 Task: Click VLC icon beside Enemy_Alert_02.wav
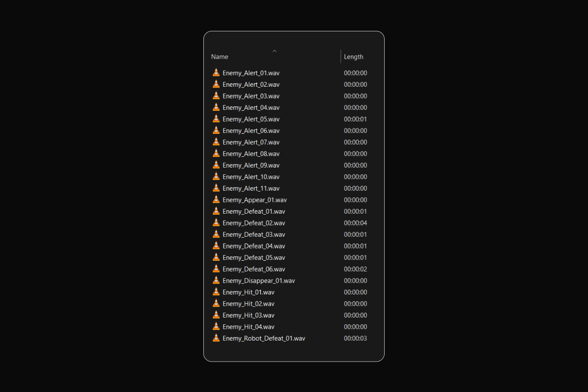point(216,84)
